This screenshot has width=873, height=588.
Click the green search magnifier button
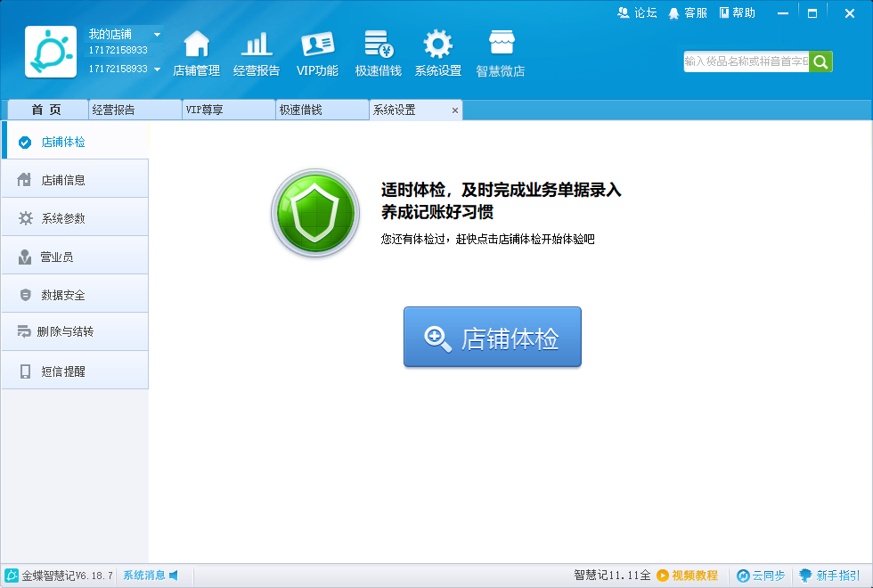[x=820, y=61]
